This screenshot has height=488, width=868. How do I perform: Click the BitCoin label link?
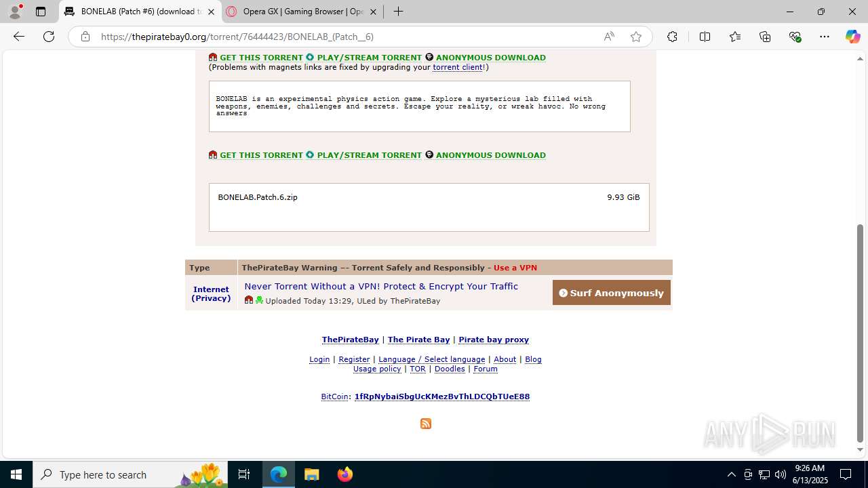[x=335, y=396]
